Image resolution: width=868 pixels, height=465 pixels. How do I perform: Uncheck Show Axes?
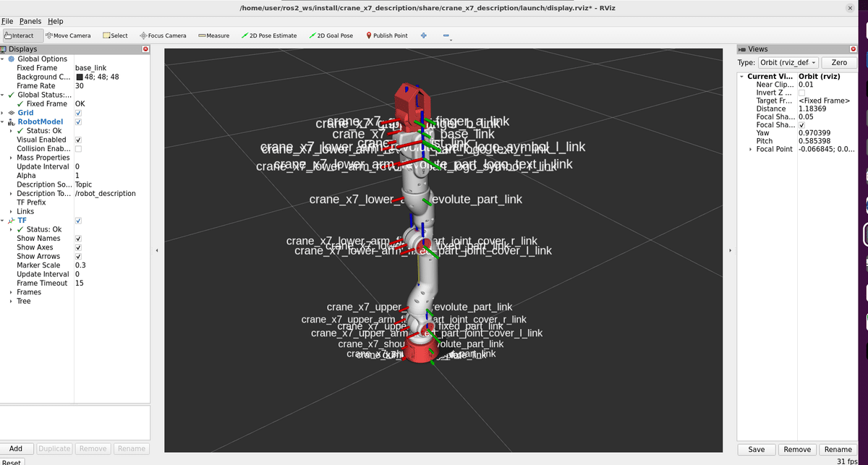(x=78, y=247)
